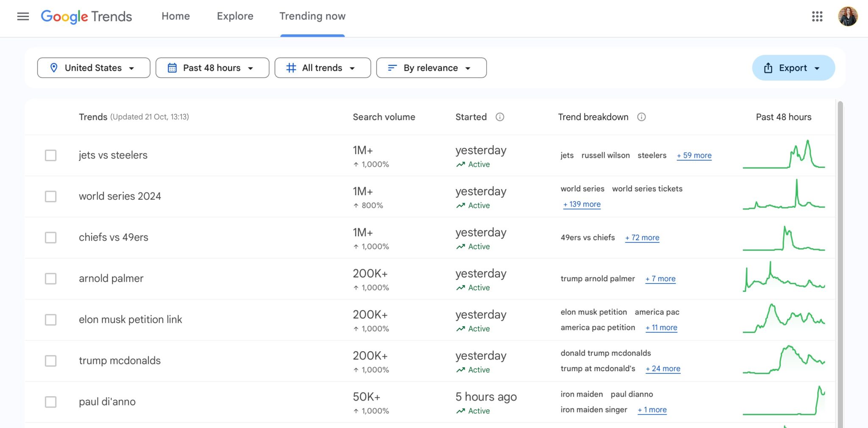Open the navigation hamburger menu
The width and height of the screenshot is (868, 428).
(x=23, y=16)
